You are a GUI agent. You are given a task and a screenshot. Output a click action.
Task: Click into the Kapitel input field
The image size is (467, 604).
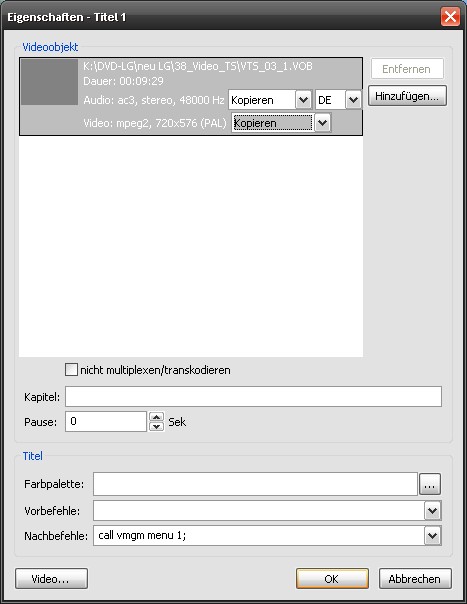(x=253, y=397)
